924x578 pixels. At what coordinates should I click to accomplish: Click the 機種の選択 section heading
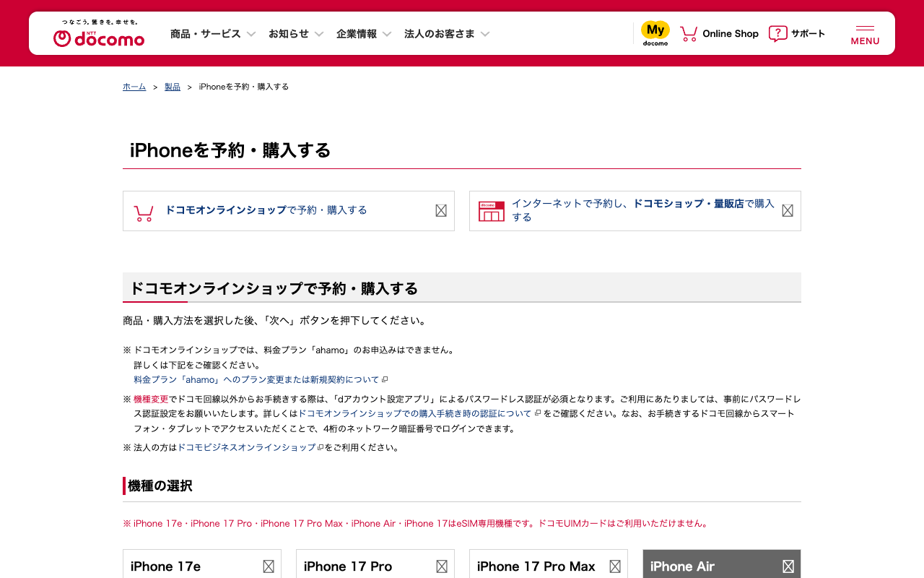tap(160, 486)
